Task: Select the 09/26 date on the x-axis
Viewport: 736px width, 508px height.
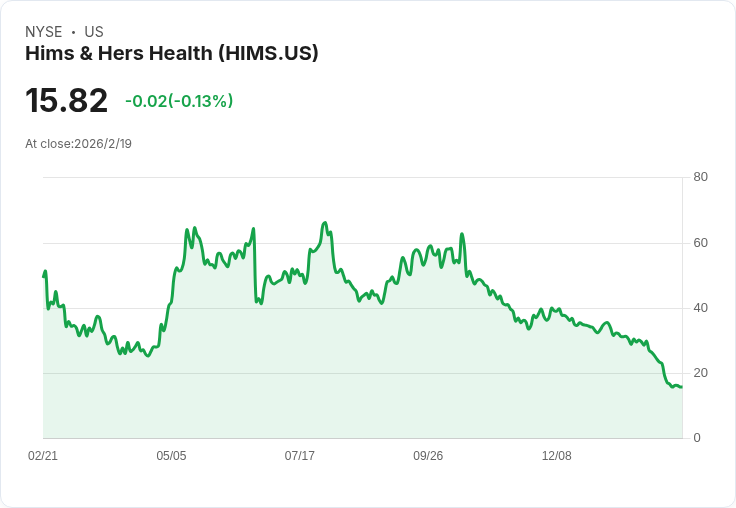Action: coord(428,455)
